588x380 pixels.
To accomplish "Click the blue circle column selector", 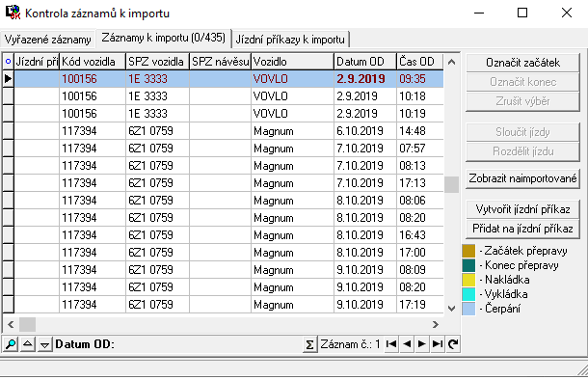I will pos(8,62).
